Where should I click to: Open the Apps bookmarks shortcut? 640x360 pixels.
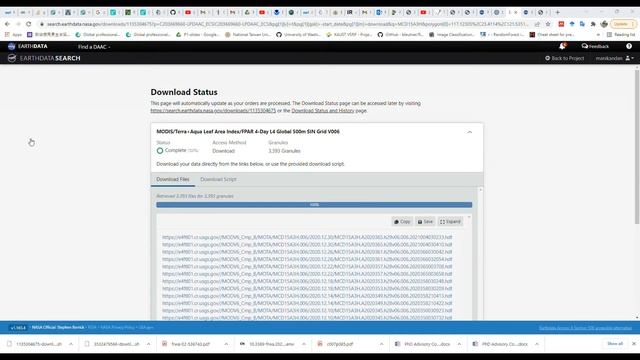(13, 35)
